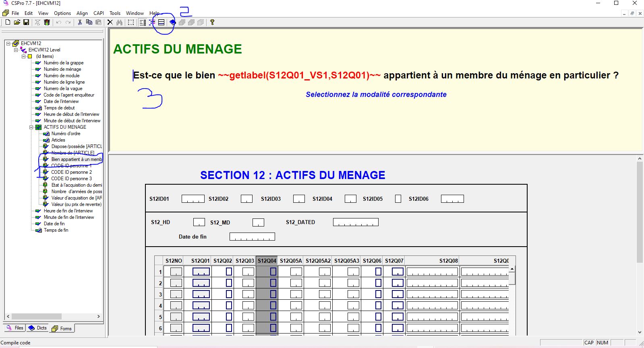Collapse the (Id Items) node

click(x=23, y=56)
